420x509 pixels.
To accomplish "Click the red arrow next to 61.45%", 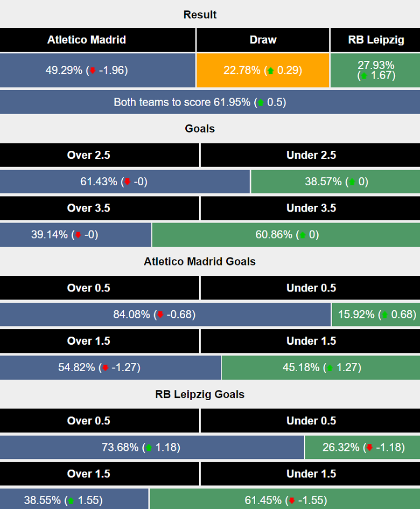I will 291,500.
